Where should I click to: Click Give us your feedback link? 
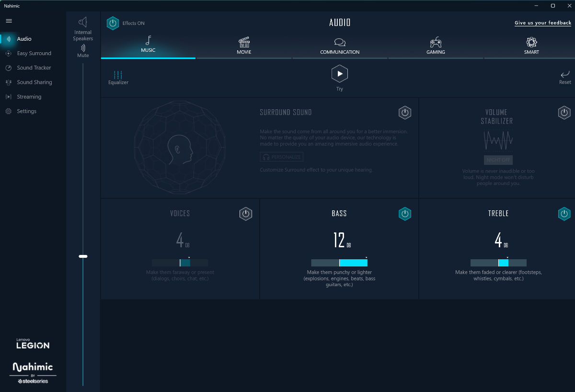[x=543, y=23]
